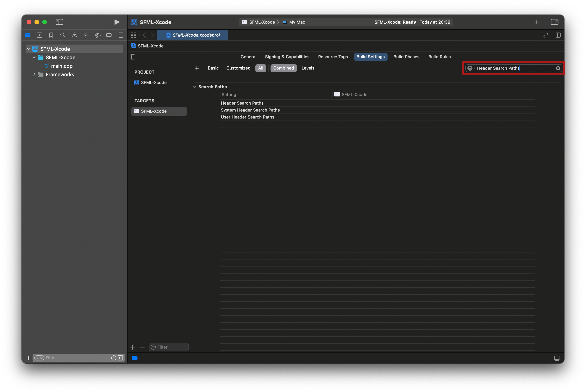Select main.cpp in the navigator
The height and width of the screenshot is (392, 586).
[62, 66]
